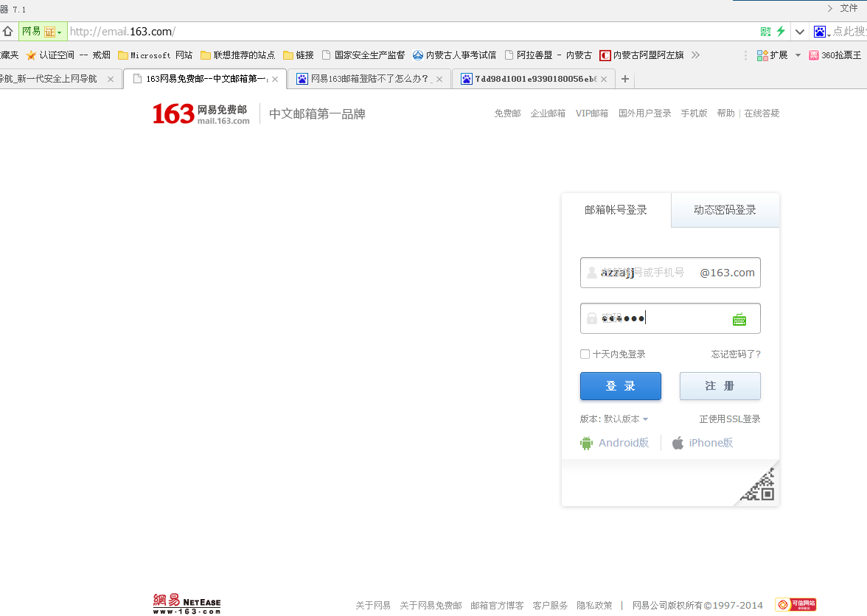Image resolution: width=867 pixels, height=616 pixels.
Task: Expand the bookmarks overflow chevron
Action: [696, 55]
